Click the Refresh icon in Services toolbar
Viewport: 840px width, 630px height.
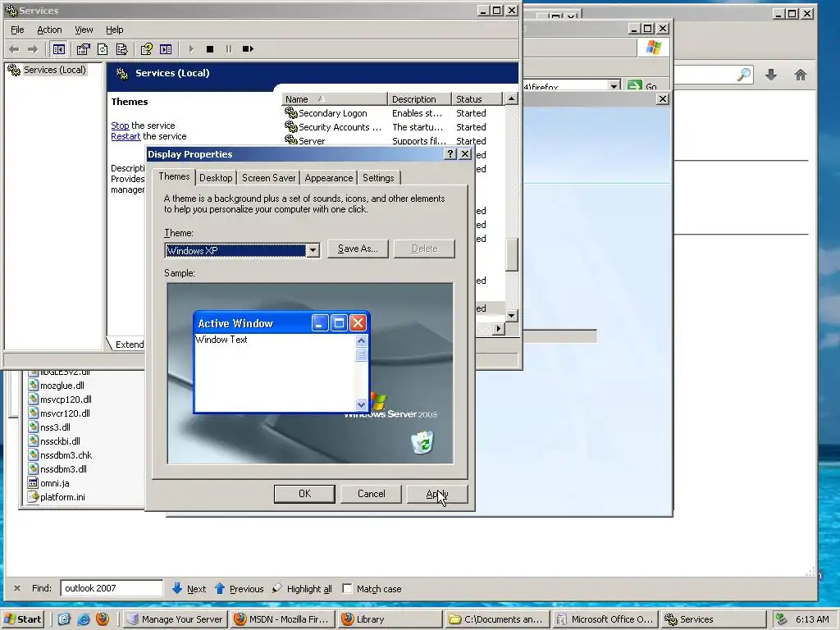pos(103,49)
